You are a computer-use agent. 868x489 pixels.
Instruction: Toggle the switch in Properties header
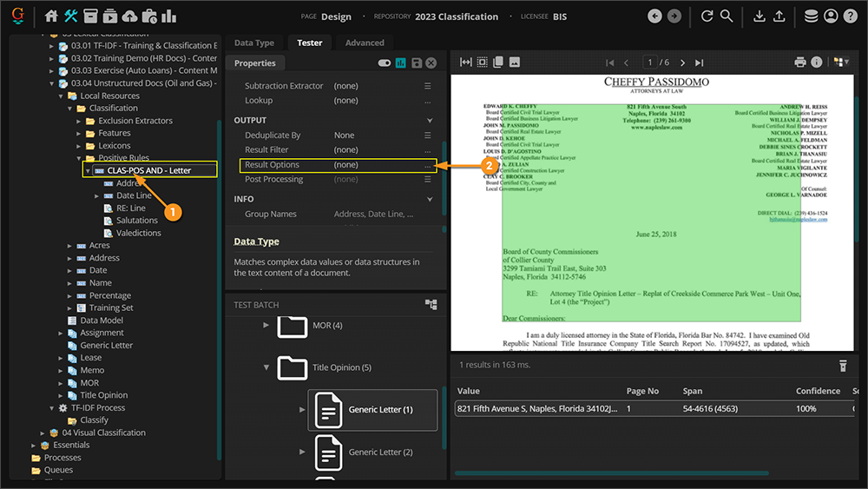point(385,63)
